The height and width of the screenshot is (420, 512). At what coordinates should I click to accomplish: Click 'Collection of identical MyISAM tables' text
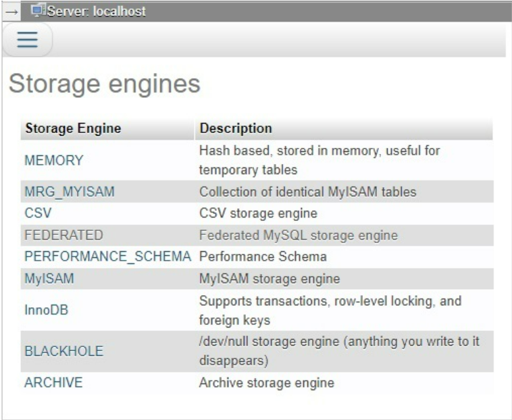pos(307,192)
